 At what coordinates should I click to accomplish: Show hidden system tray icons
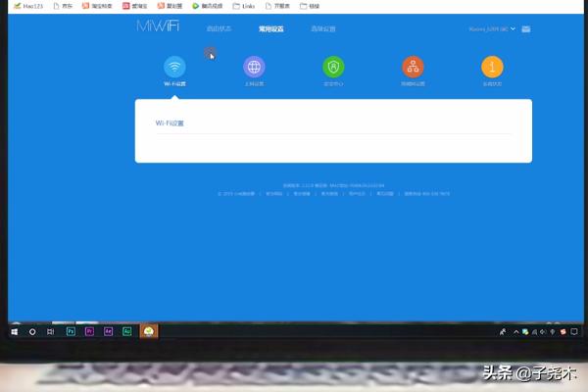click(x=516, y=332)
